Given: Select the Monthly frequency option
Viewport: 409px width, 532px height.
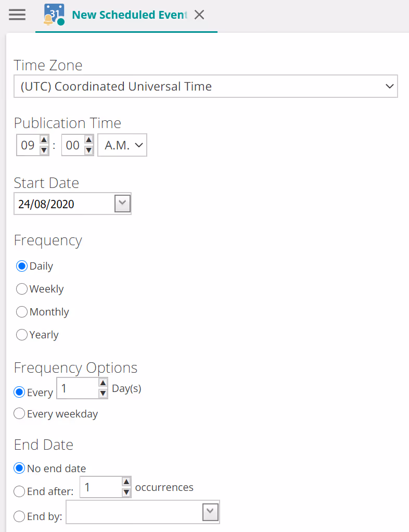Looking at the screenshot, I should 22,312.
